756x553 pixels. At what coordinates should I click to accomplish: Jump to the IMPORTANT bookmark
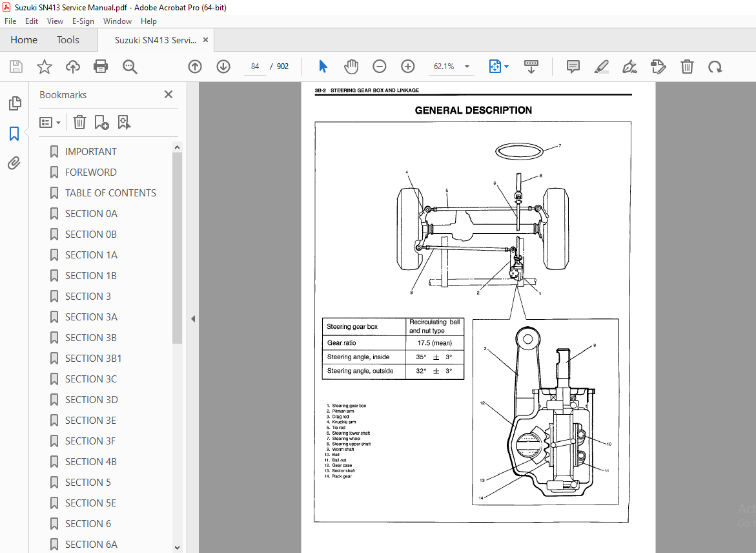90,152
